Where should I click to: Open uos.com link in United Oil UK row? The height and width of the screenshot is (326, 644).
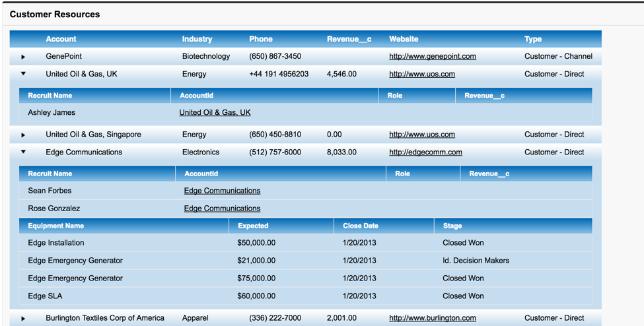pos(422,74)
